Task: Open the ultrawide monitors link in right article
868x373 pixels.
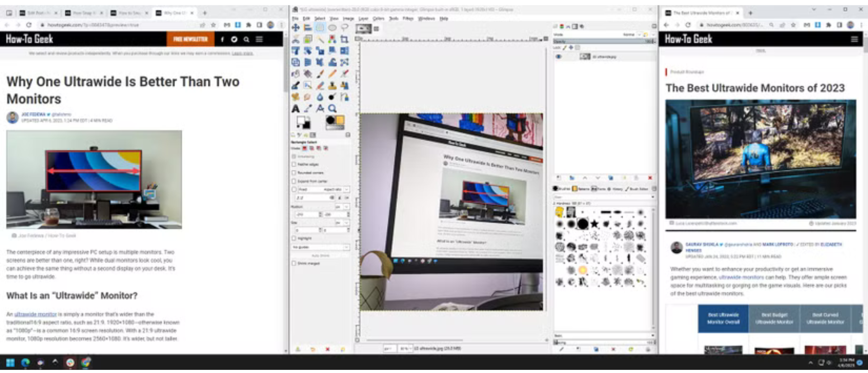Action: 741,277
